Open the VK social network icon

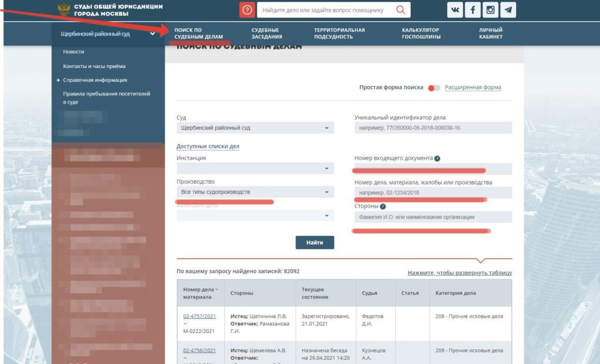(x=455, y=10)
